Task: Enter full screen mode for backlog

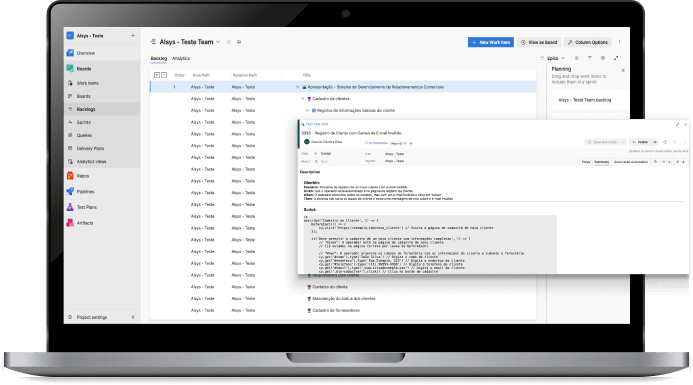Action: (616, 58)
